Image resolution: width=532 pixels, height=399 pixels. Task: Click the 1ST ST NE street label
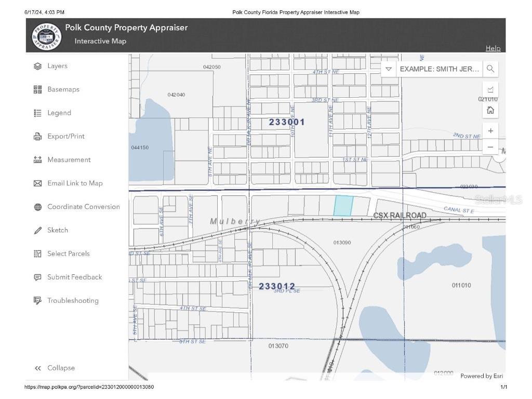pyautogui.click(x=355, y=159)
